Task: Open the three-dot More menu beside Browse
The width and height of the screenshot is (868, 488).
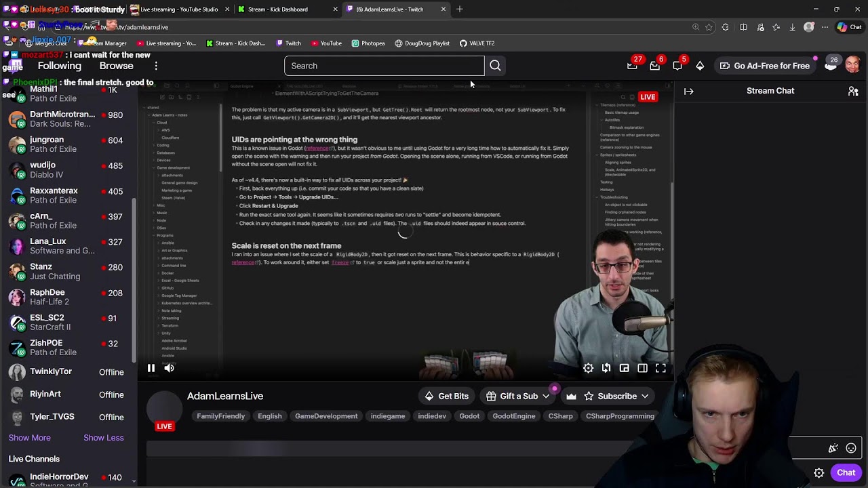Action: pos(156,66)
